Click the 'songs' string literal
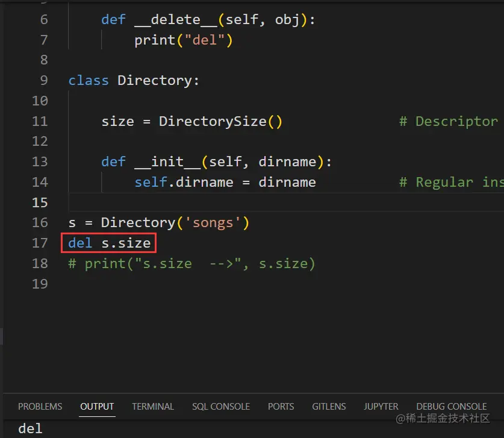504x438 pixels. point(213,223)
